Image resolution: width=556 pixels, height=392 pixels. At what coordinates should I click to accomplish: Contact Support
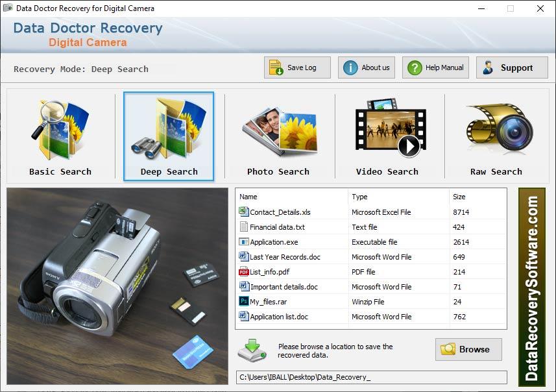tap(512, 67)
